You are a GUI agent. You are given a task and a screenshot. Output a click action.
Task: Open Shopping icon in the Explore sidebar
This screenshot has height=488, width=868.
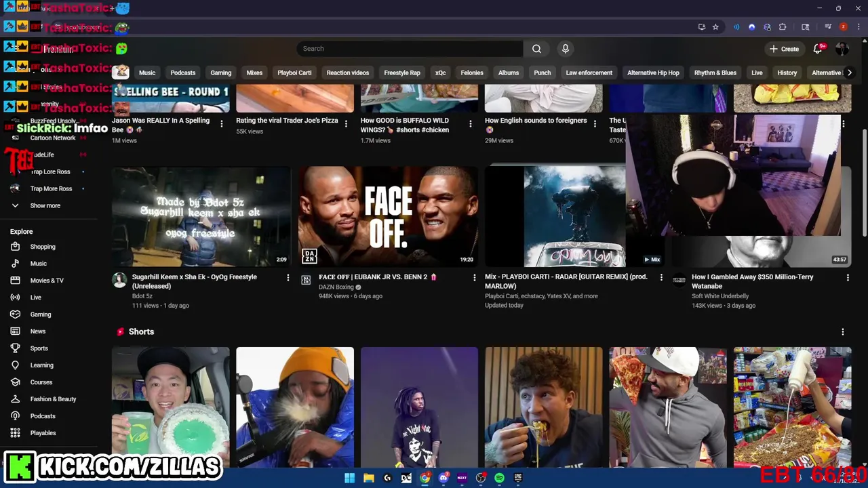(15, 247)
